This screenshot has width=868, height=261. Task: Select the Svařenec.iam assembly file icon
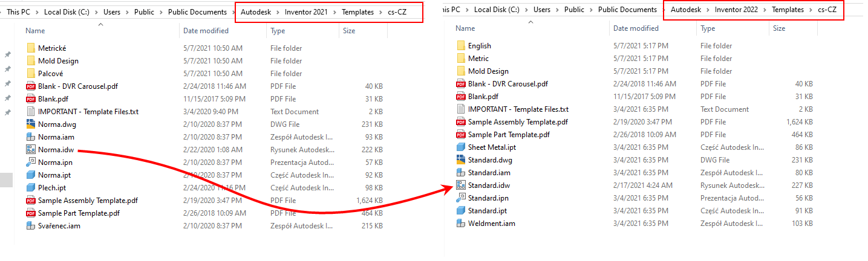(31, 225)
